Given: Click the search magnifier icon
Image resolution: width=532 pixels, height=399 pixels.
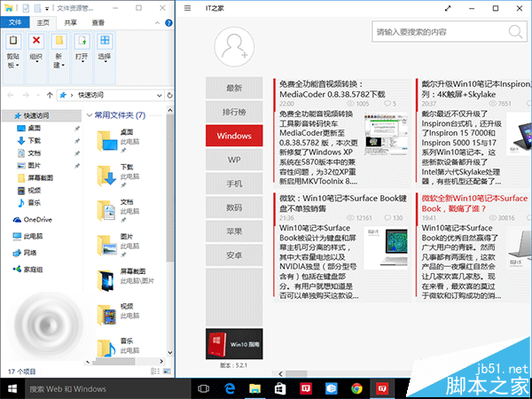Looking at the screenshot, I should (x=517, y=31).
